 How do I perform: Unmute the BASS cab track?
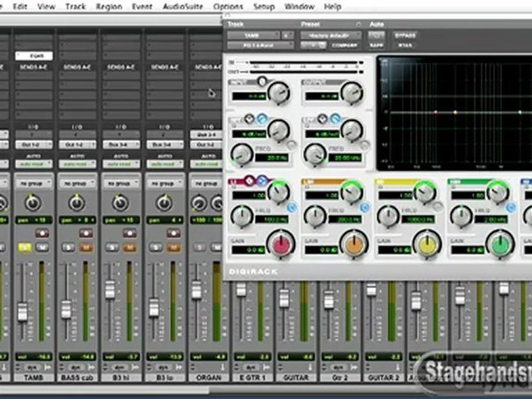pos(86,247)
